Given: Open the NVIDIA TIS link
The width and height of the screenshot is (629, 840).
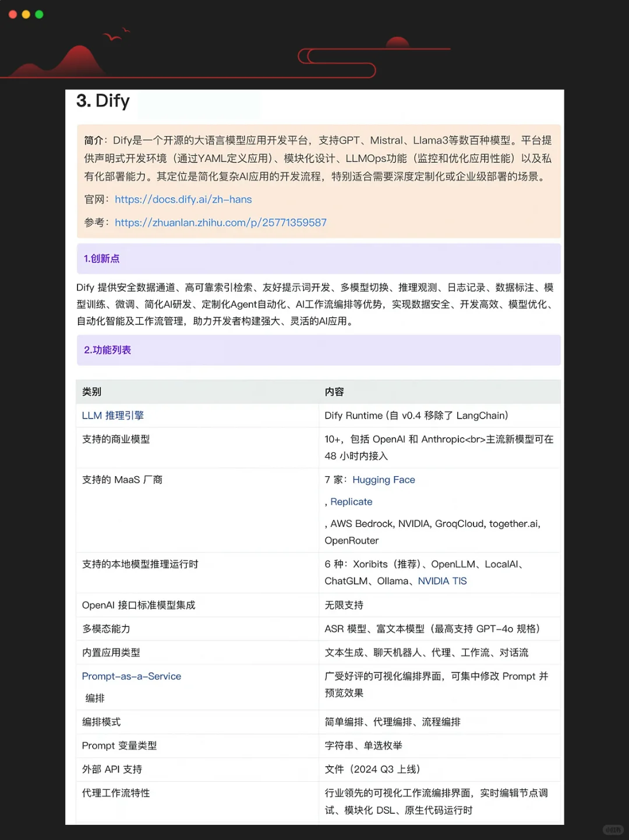Looking at the screenshot, I should click(x=442, y=581).
